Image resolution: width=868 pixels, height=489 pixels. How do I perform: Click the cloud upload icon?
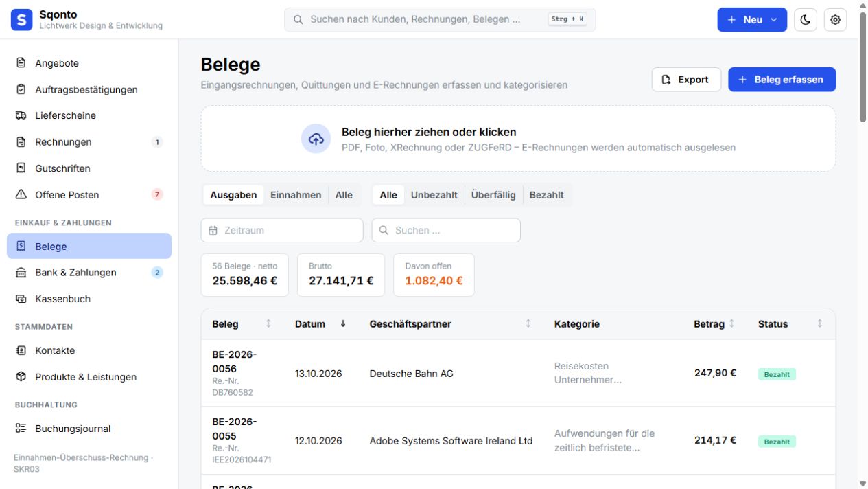316,139
